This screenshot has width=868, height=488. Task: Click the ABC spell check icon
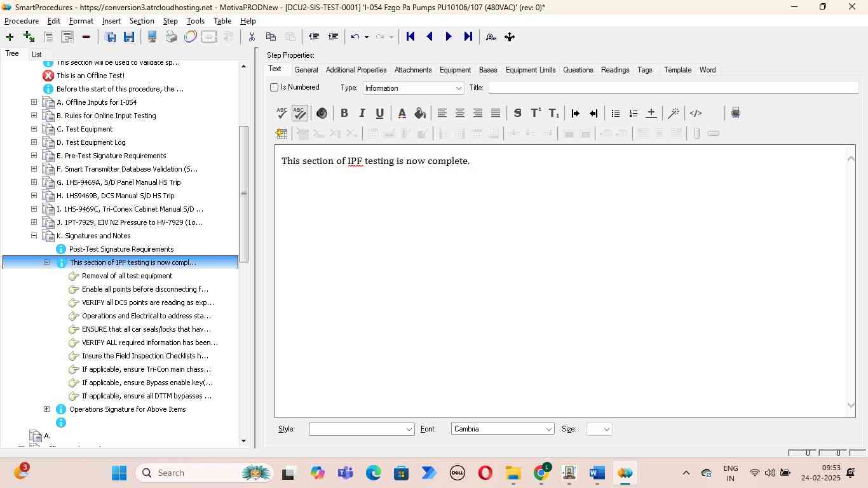coord(281,113)
